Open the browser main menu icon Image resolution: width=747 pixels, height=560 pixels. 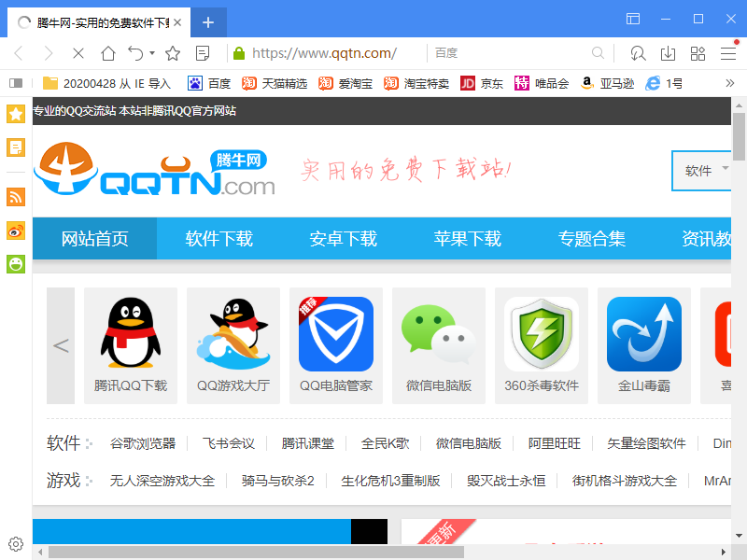pos(728,53)
